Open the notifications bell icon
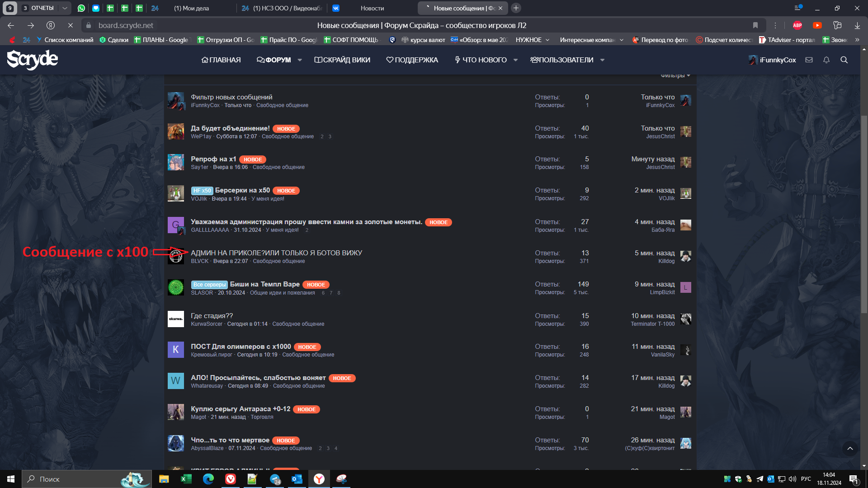The image size is (868, 488). click(826, 60)
